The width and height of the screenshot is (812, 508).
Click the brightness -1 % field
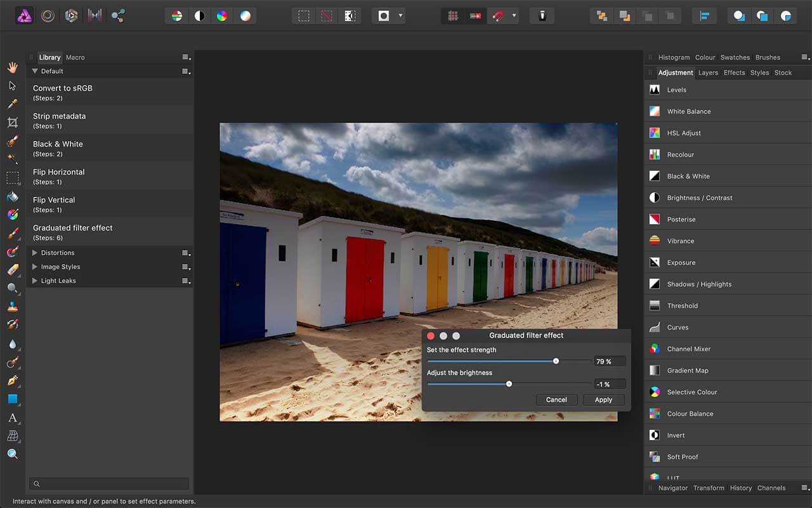click(610, 384)
